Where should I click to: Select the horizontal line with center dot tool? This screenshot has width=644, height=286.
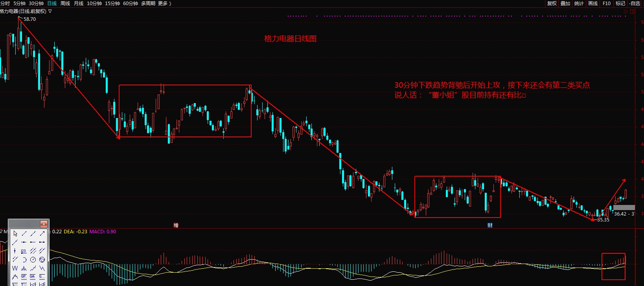pos(24,242)
